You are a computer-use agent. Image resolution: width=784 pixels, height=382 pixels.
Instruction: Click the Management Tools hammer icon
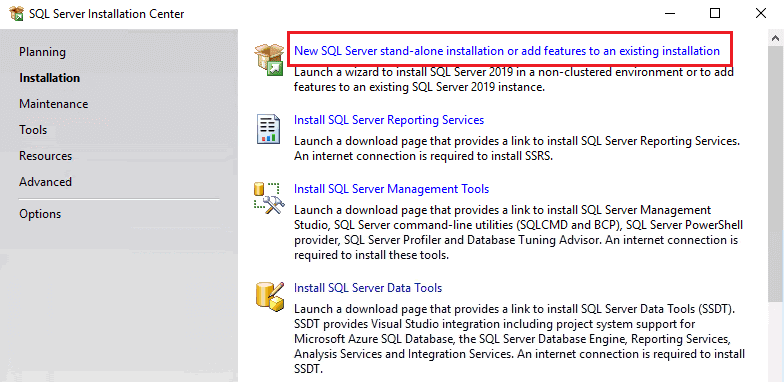pyautogui.click(x=269, y=198)
